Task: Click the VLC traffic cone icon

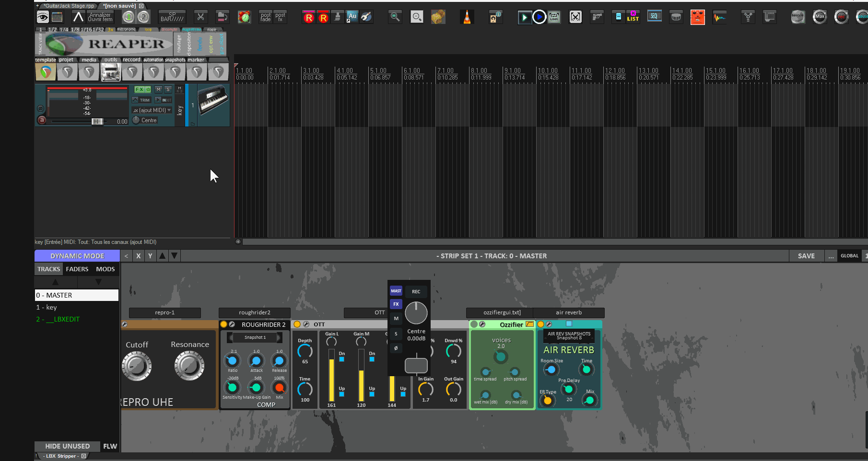Action: pos(467,17)
